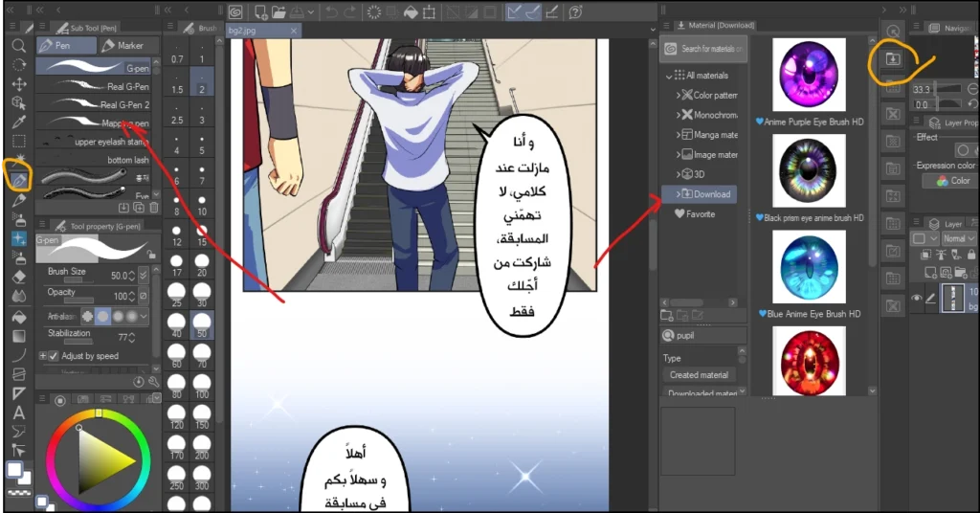
Task: Click the Open file folder icon
Action: pyautogui.click(x=278, y=11)
